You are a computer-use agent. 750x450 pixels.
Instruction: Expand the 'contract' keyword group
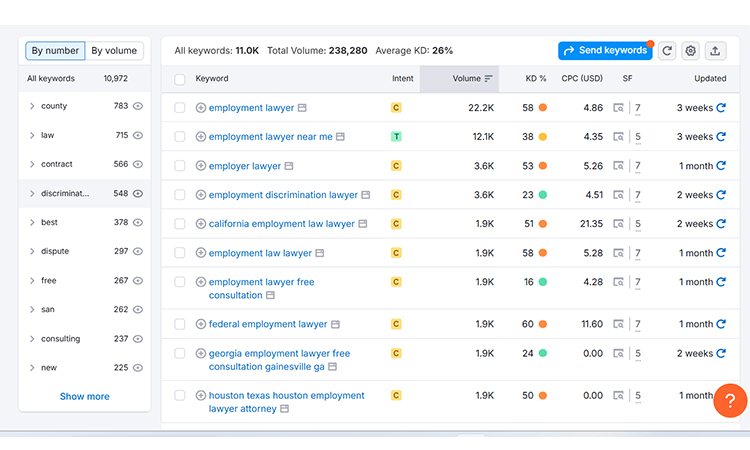click(x=32, y=164)
